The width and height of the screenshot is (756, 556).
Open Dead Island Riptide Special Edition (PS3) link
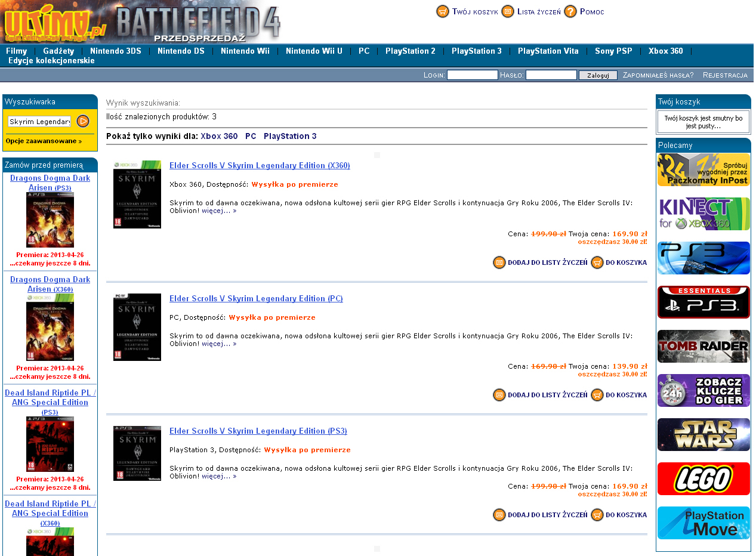click(50, 402)
